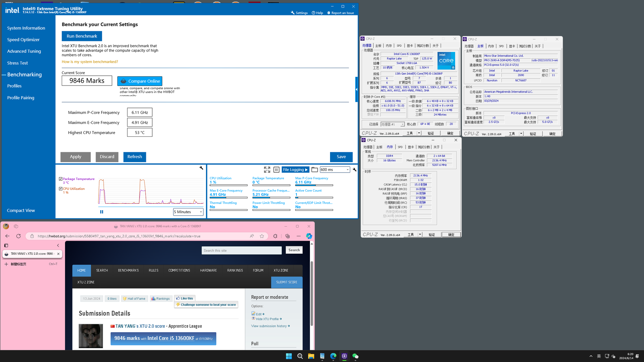Open BENCHMARKS on hwbot nav bar
Image resolution: width=644 pixels, height=362 pixels.
coord(128,270)
